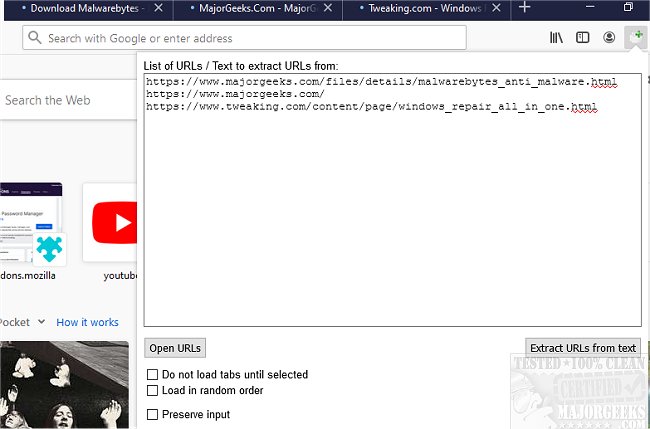Toggle the sidebar view icon

(x=582, y=38)
